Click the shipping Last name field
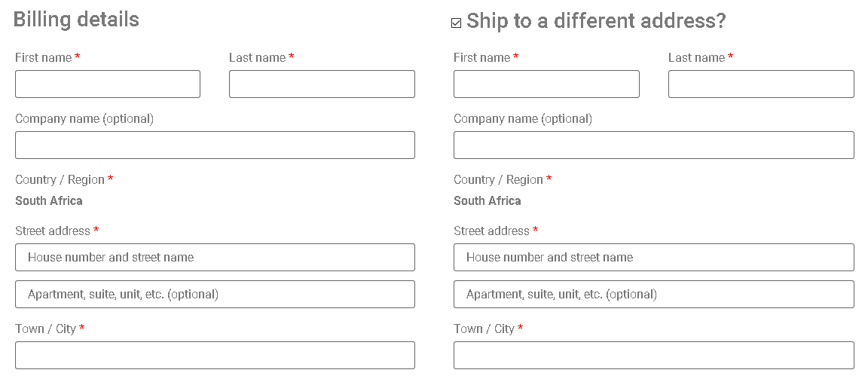Viewport: 868px width, 379px height. tap(761, 84)
